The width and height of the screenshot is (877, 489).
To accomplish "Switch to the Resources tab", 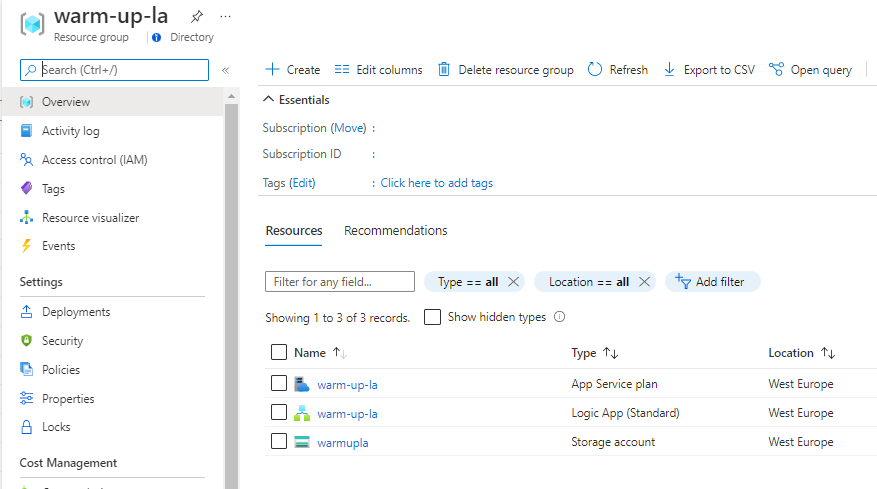I will [294, 231].
